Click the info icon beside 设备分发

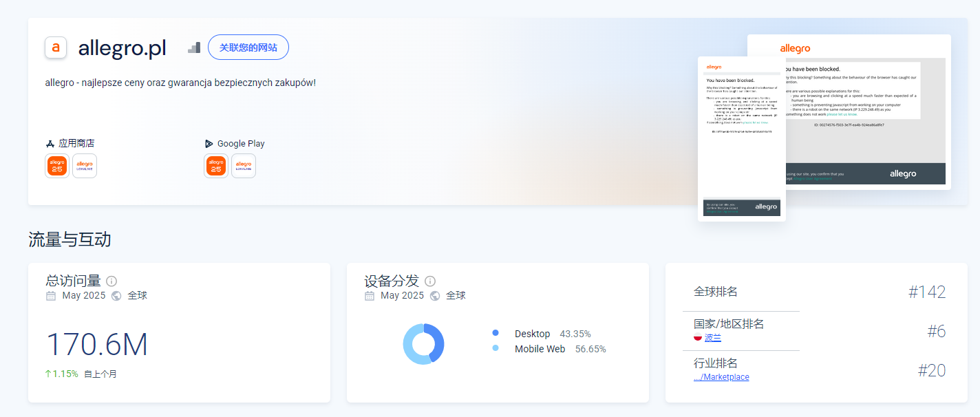[430, 281]
